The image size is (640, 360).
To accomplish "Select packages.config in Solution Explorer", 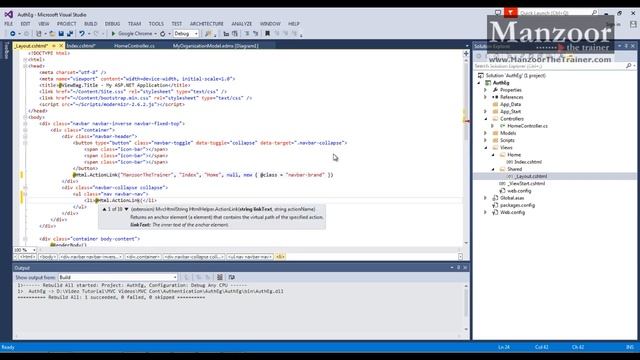I will click(517, 205).
